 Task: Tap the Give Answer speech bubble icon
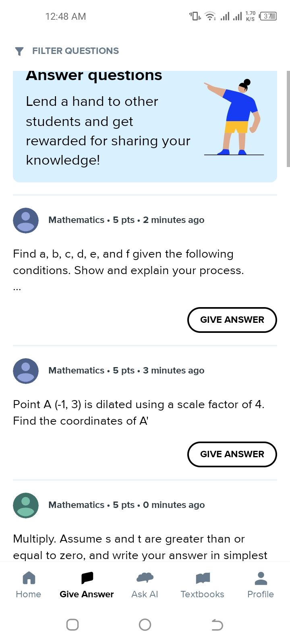[x=87, y=578]
